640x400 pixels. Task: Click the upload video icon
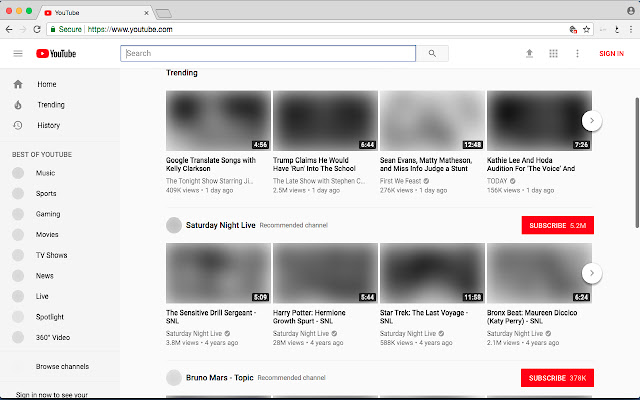529,53
